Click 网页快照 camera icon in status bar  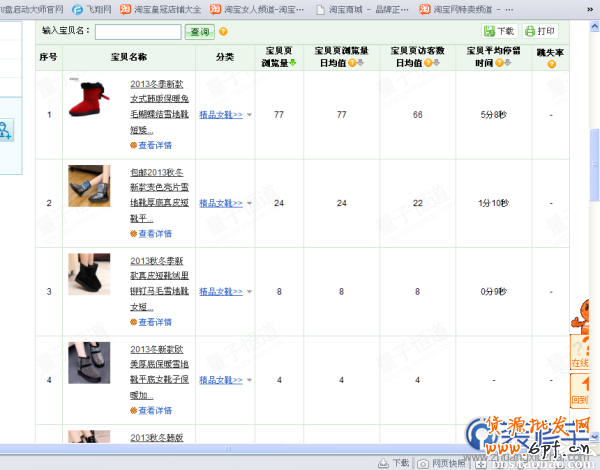421,463
